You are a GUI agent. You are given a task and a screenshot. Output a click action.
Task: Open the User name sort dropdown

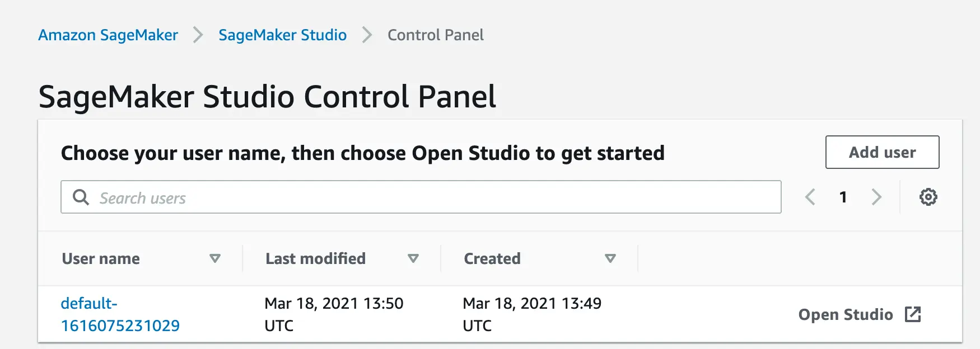click(x=214, y=258)
